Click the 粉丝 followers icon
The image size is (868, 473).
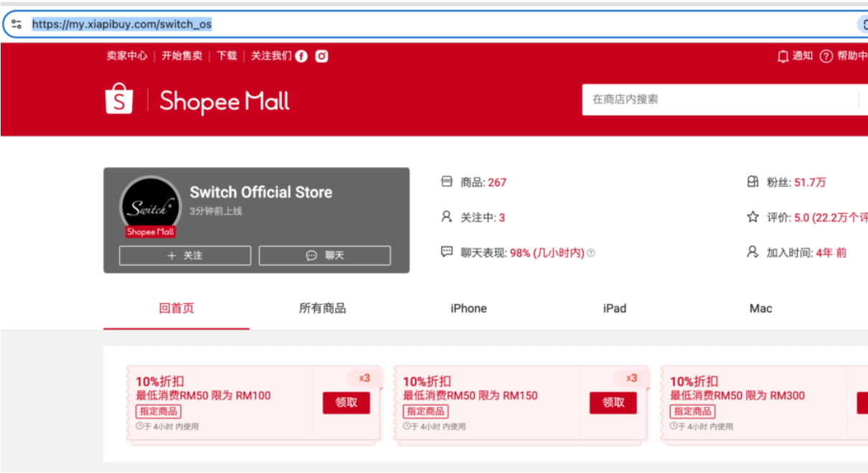pos(753,182)
